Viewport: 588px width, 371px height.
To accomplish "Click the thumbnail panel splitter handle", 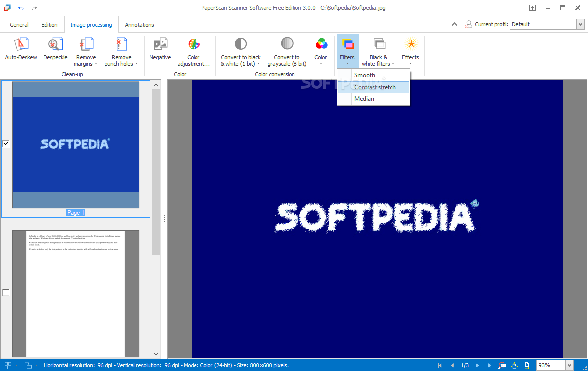I will 164,219.
